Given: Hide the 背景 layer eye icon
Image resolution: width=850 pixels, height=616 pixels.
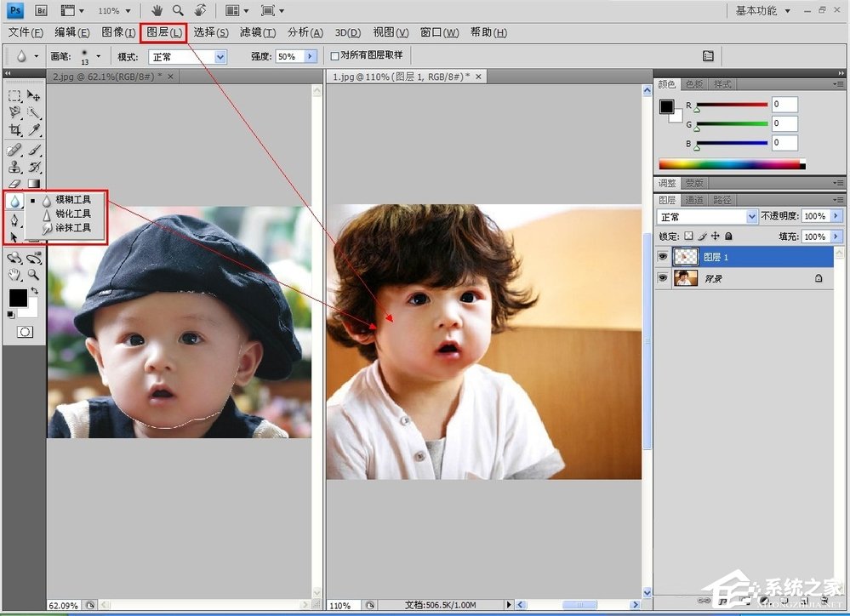Looking at the screenshot, I should pyautogui.click(x=663, y=277).
